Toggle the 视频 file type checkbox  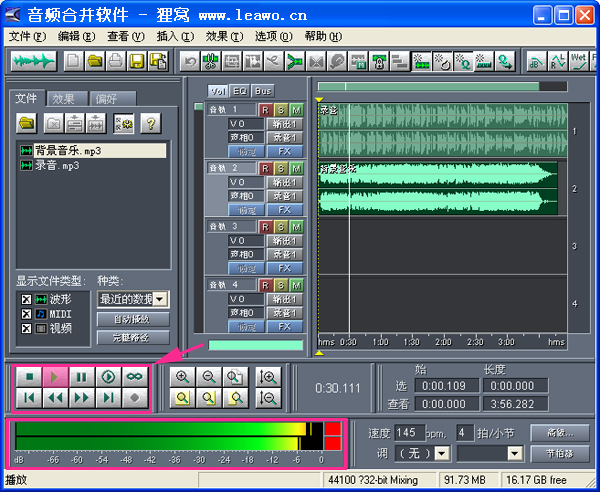[x=26, y=328]
